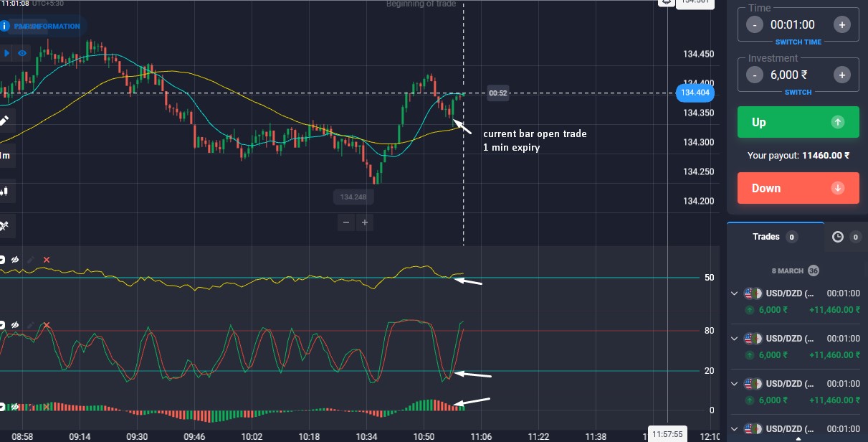This screenshot has height=442, width=868.
Task: Click the 134.248 low price marker
Action: pos(353,197)
